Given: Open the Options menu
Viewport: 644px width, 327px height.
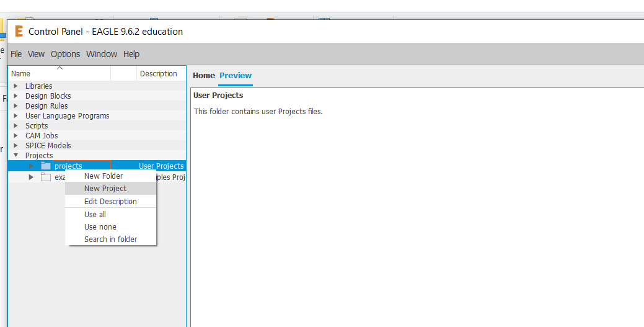Looking at the screenshot, I should 65,54.
